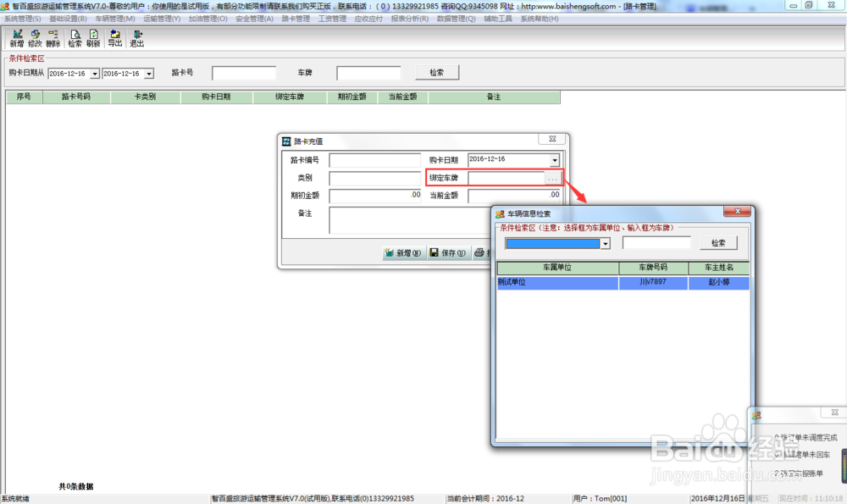Open the 工资管理 menu
The height and width of the screenshot is (504, 847).
[x=332, y=19]
